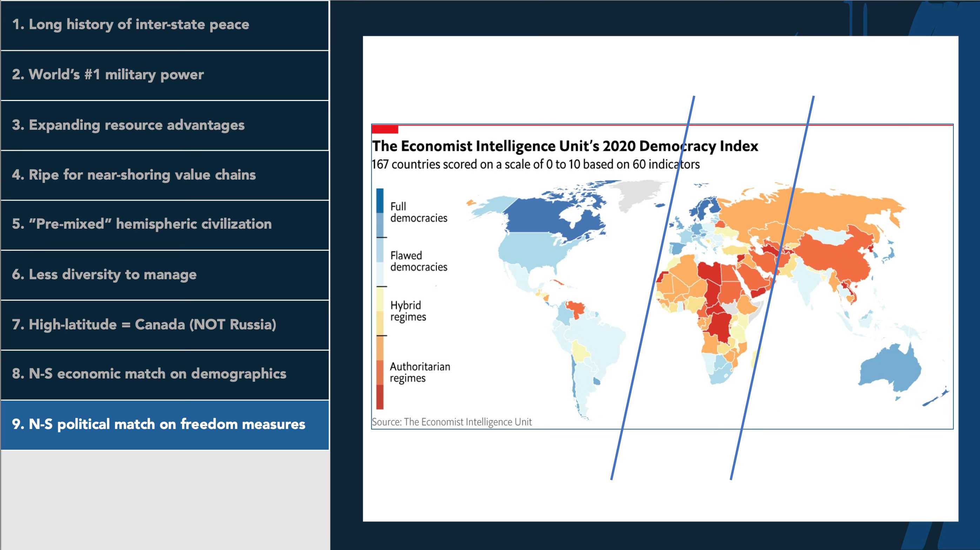
Task: Select item 5 Pre-mixed hemispheric civilization
Action: click(165, 225)
